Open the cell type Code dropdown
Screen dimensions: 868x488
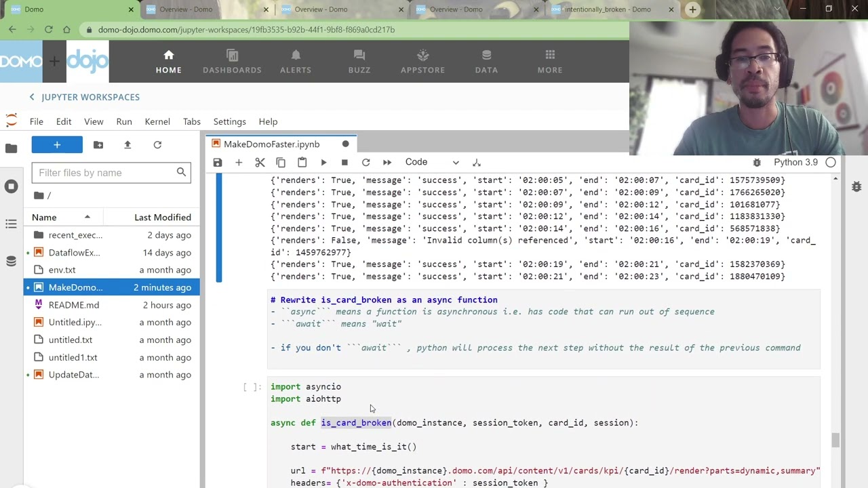pos(432,162)
